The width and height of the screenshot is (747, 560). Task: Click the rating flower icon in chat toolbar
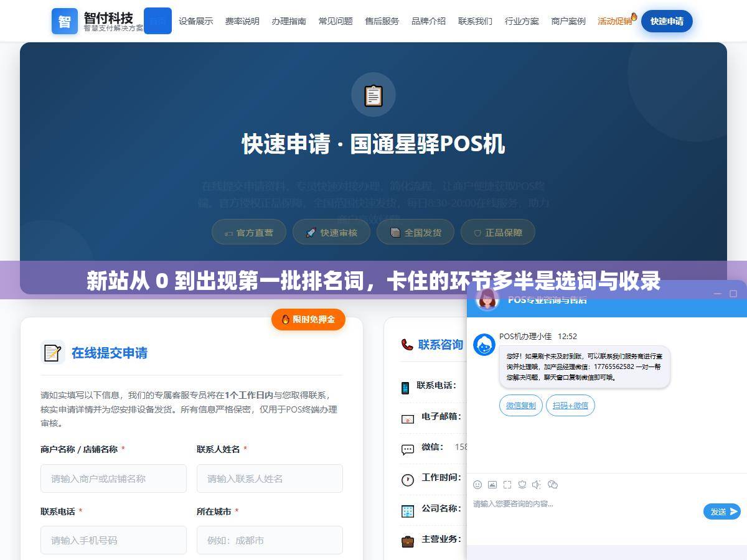pyautogui.click(x=522, y=484)
